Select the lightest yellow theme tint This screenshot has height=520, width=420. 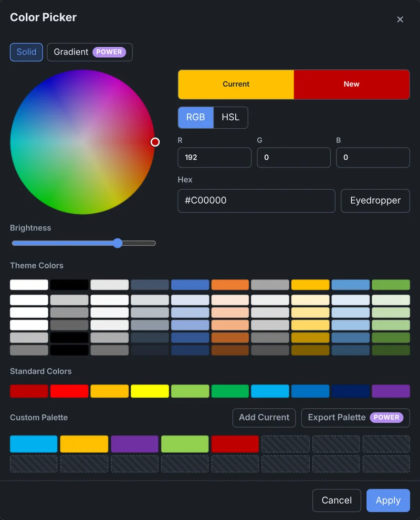click(310, 300)
